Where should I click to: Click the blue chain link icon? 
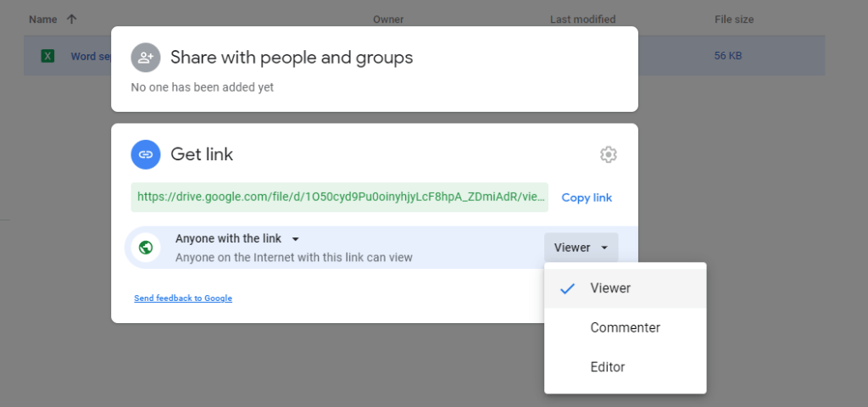point(146,154)
